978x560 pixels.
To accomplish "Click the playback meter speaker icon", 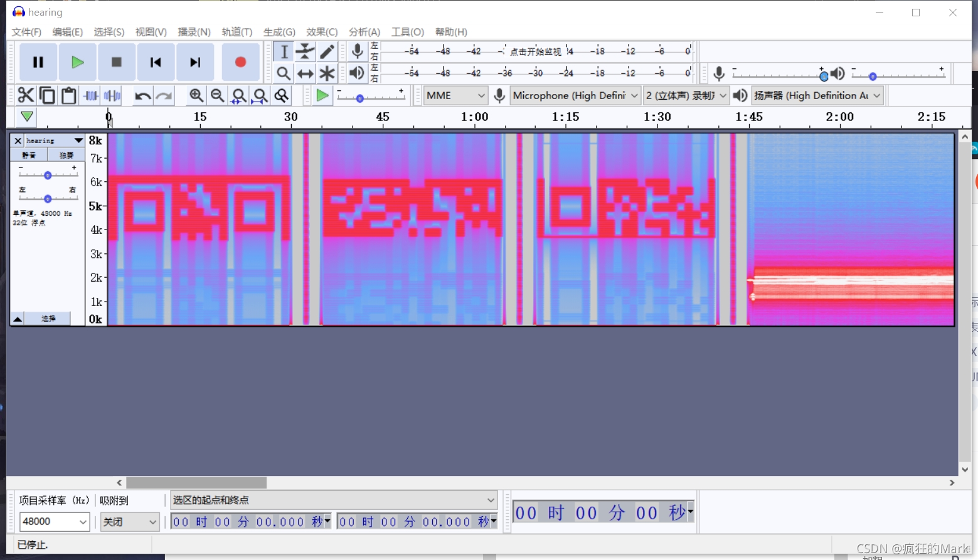I will 357,73.
